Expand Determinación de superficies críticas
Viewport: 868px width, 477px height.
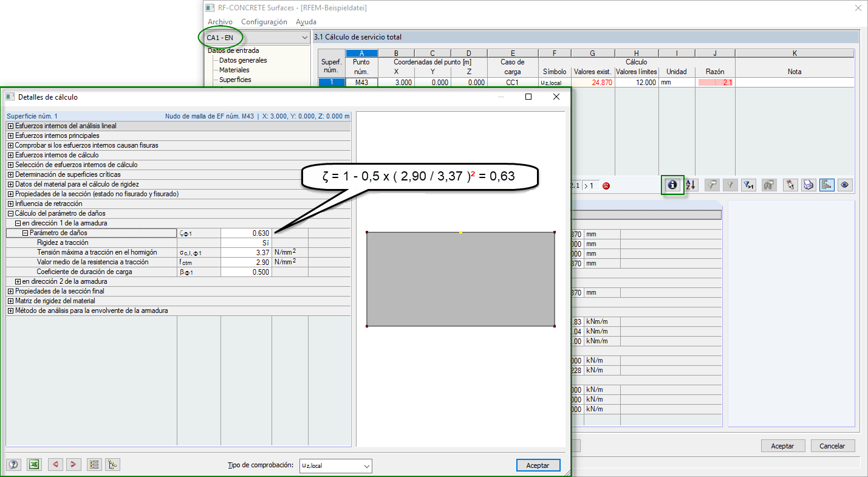[x=10, y=174]
